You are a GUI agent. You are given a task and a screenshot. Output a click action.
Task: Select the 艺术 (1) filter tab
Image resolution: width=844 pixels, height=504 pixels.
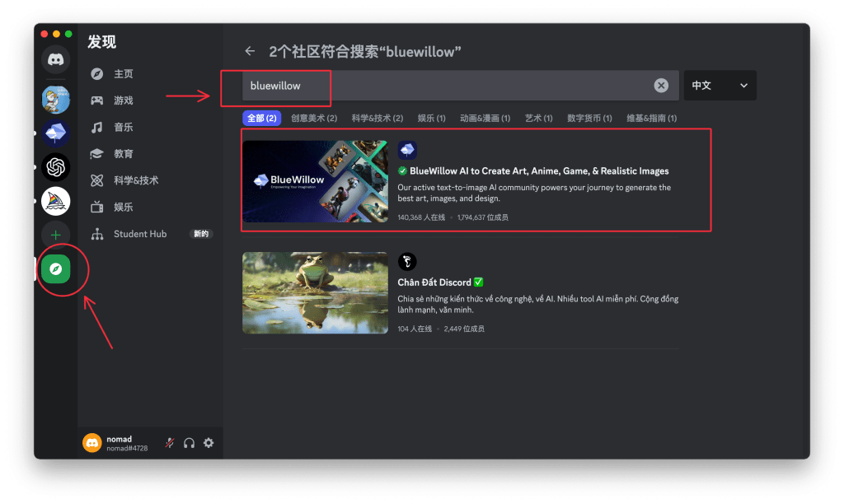pyautogui.click(x=538, y=118)
